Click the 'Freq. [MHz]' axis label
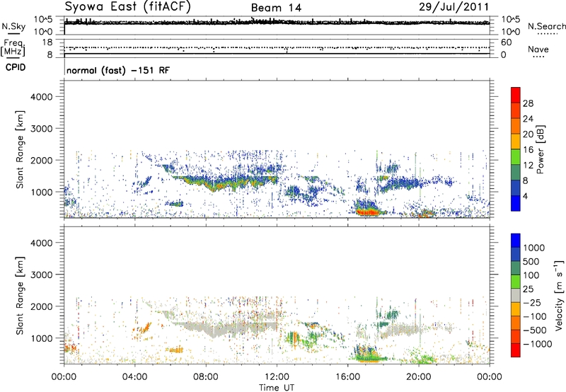The width and height of the screenshot is (566, 392). 13,47
